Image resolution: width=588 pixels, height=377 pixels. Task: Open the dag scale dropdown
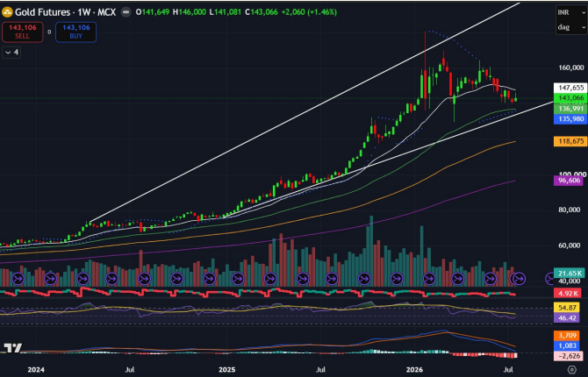[571, 27]
